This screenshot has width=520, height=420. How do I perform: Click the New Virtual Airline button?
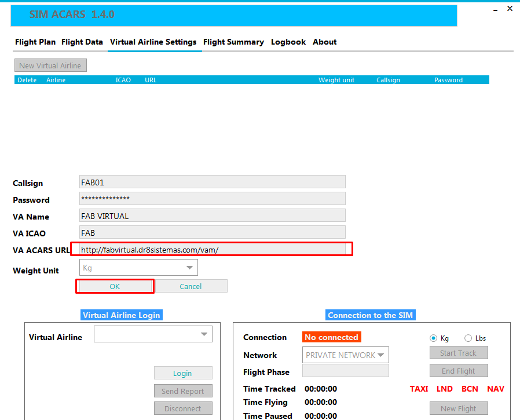click(x=50, y=65)
